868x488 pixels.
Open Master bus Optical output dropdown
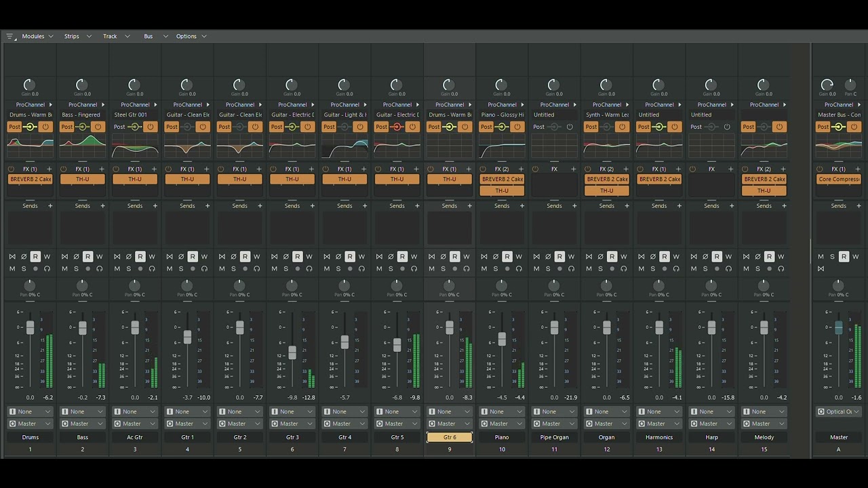click(839, 411)
